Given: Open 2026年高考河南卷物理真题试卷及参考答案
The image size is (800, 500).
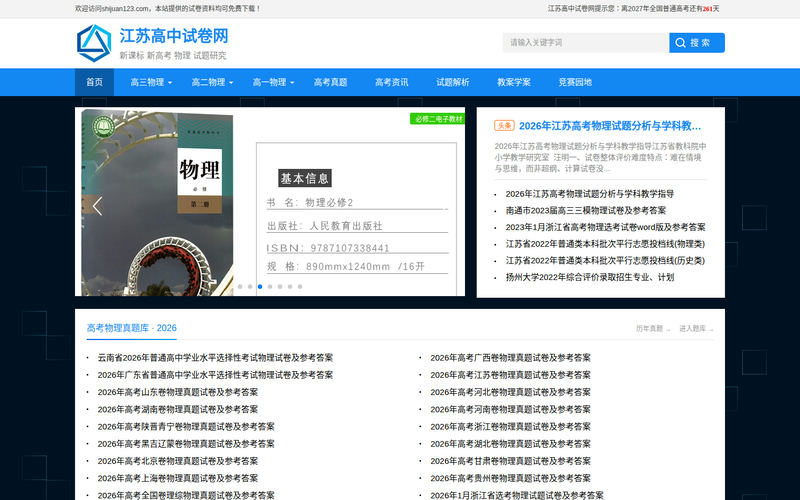Looking at the screenshot, I should click(510, 410).
